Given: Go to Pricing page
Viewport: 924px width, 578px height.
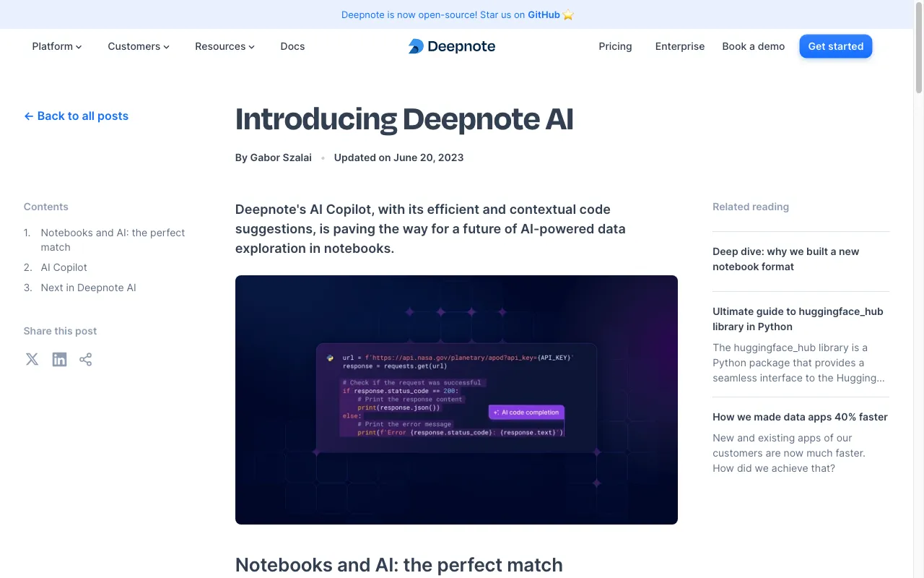Looking at the screenshot, I should [x=615, y=46].
